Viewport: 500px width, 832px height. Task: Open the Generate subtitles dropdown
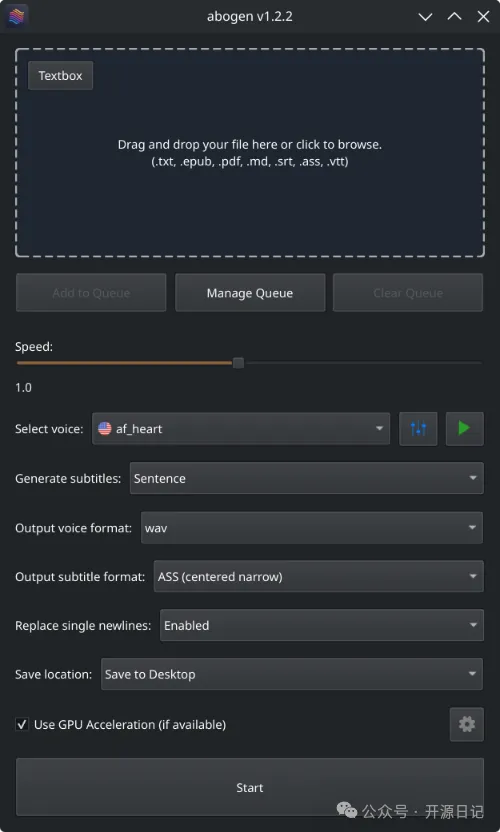pos(306,478)
